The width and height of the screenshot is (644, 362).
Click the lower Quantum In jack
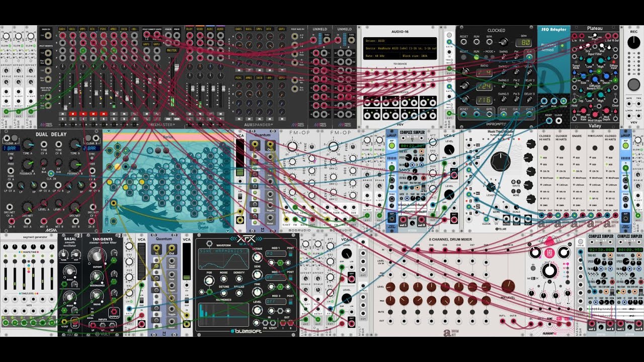156,247
